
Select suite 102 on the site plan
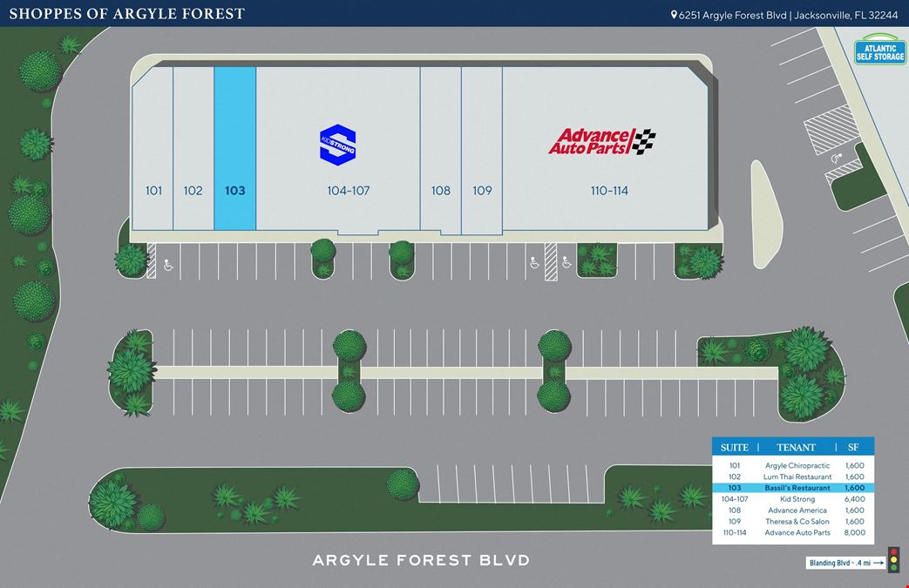pos(193,148)
